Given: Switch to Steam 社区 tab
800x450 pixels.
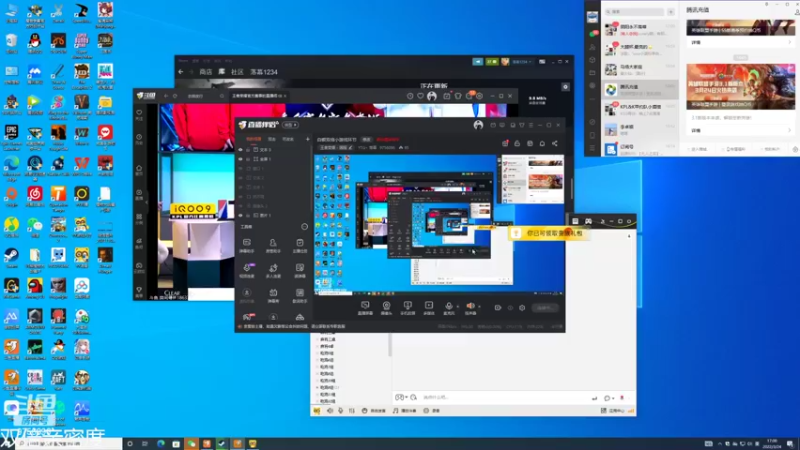Looking at the screenshot, I should [237, 72].
